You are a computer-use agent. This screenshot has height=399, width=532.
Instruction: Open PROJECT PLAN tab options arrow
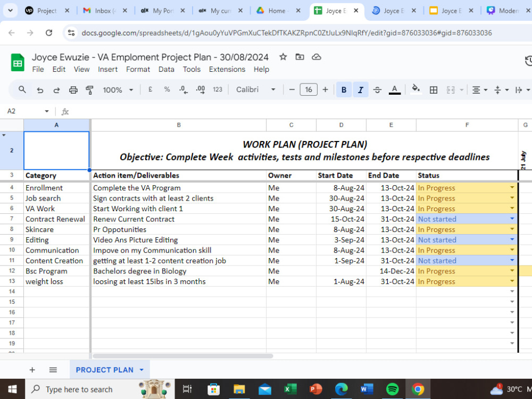(142, 370)
